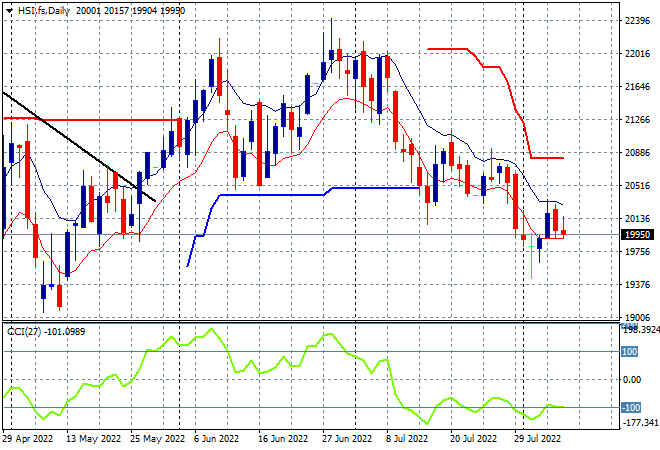The height and width of the screenshot is (450, 660).
Task: Click the 13 May 2022 date label
Action: click(x=93, y=439)
